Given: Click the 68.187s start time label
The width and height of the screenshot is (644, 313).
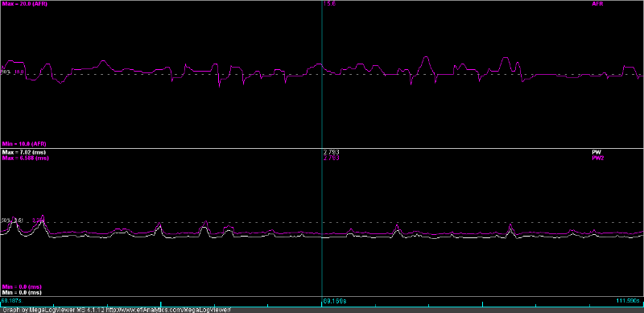Looking at the screenshot, I should (x=10, y=301).
